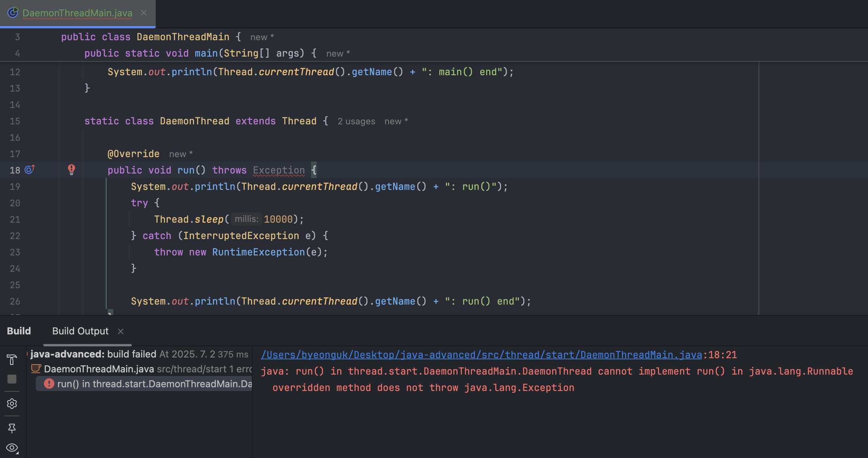The height and width of the screenshot is (458, 868).
Task: Click the '2 usages' inlay hint
Action: point(356,121)
